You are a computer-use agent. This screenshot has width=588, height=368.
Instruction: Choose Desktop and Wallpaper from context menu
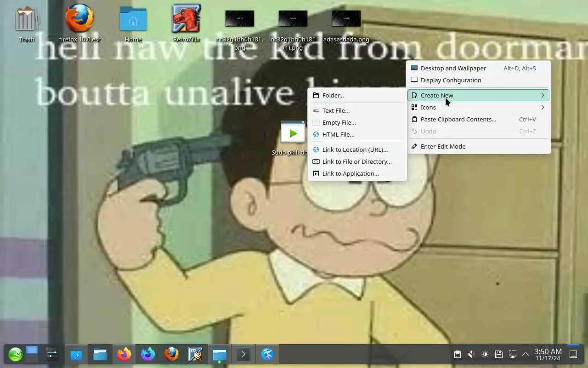pos(479,68)
